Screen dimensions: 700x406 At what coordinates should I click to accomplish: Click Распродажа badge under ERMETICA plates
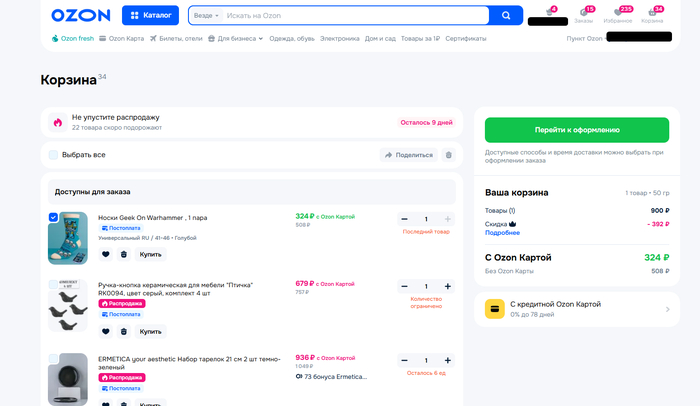pos(122,377)
